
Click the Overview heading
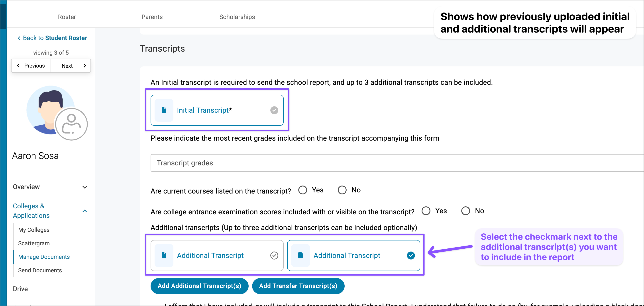(x=26, y=187)
